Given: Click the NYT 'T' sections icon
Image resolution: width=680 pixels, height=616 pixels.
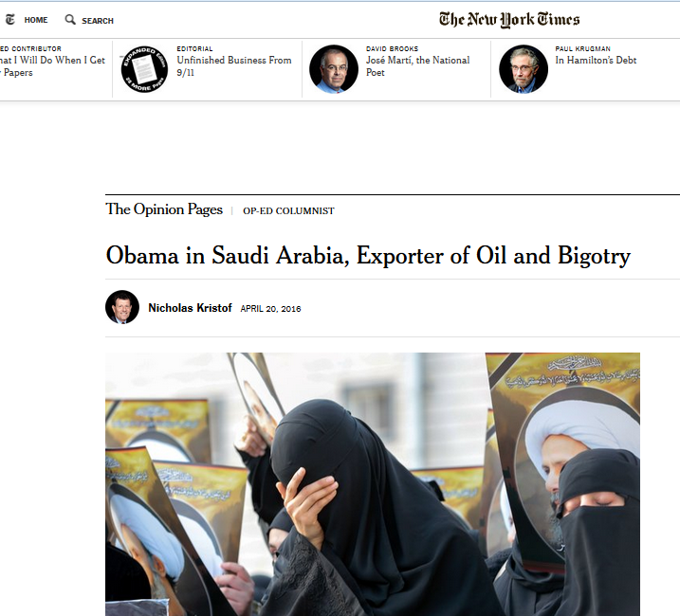Looking at the screenshot, I should (x=10, y=20).
